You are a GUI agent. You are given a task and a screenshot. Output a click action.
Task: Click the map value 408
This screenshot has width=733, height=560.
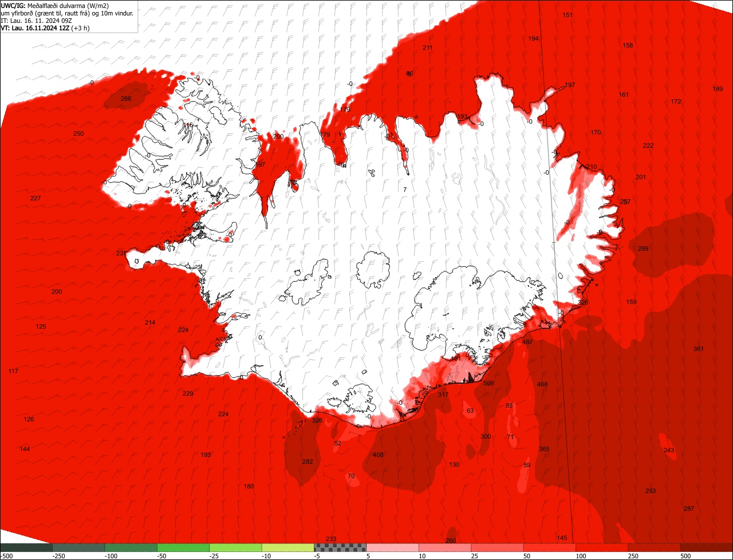pos(378,455)
